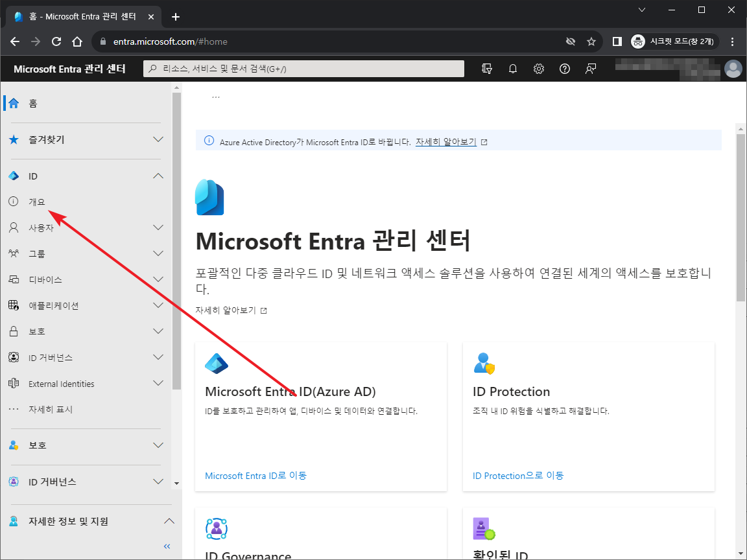Expand the 즐겨찾기 section chevron

pos(158,139)
